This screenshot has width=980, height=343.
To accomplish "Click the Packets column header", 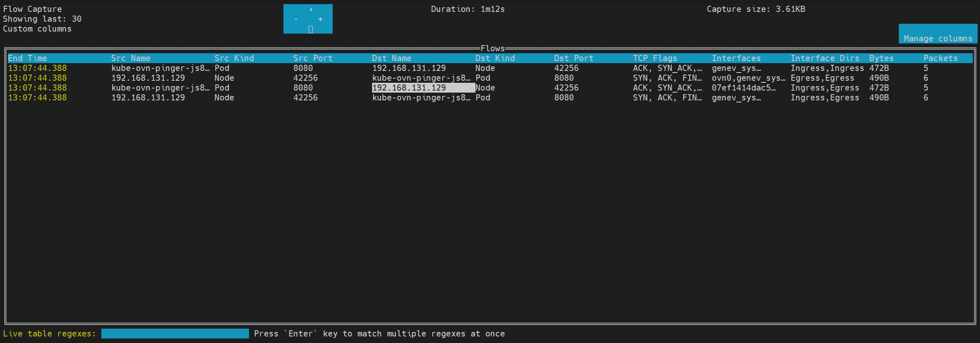I will 940,58.
